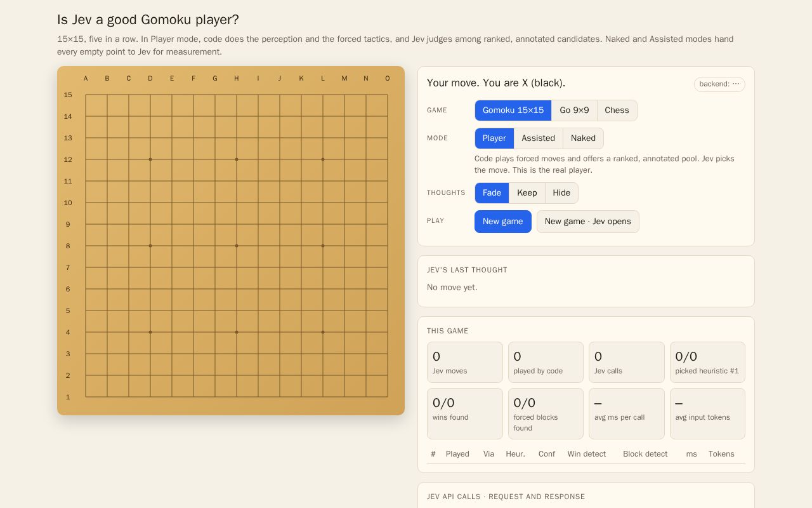Click the Jev API calls section heading
The height and width of the screenshot is (508, 812).
pos(506,497)
